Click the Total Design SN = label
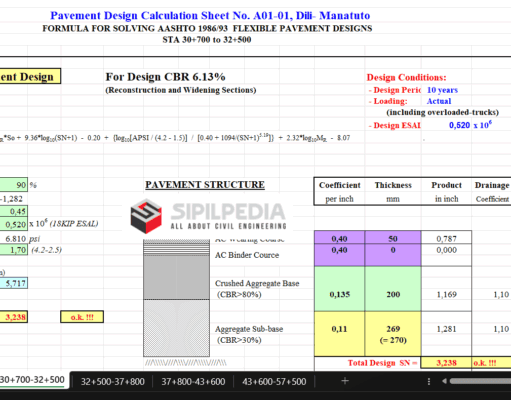 click(382, 363)
